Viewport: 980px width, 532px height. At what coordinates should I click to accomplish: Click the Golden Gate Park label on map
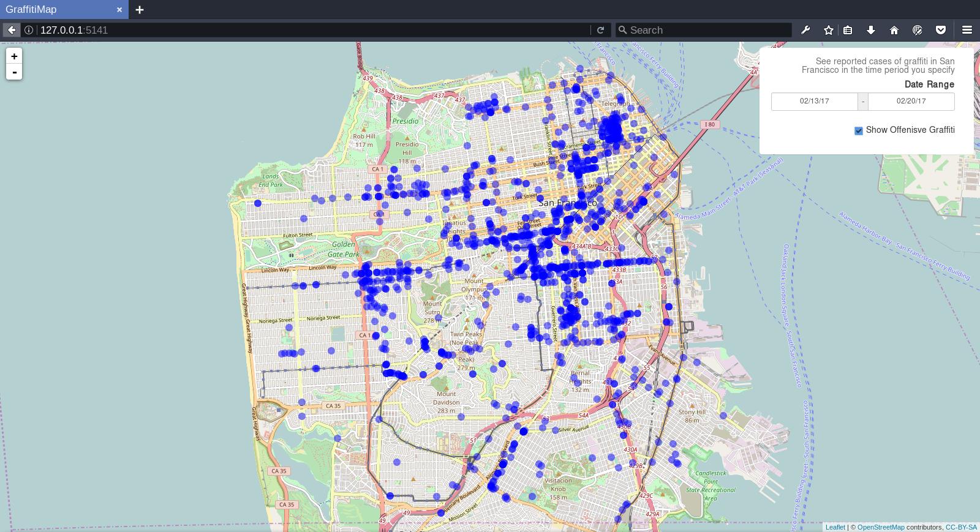pos(344,250)
